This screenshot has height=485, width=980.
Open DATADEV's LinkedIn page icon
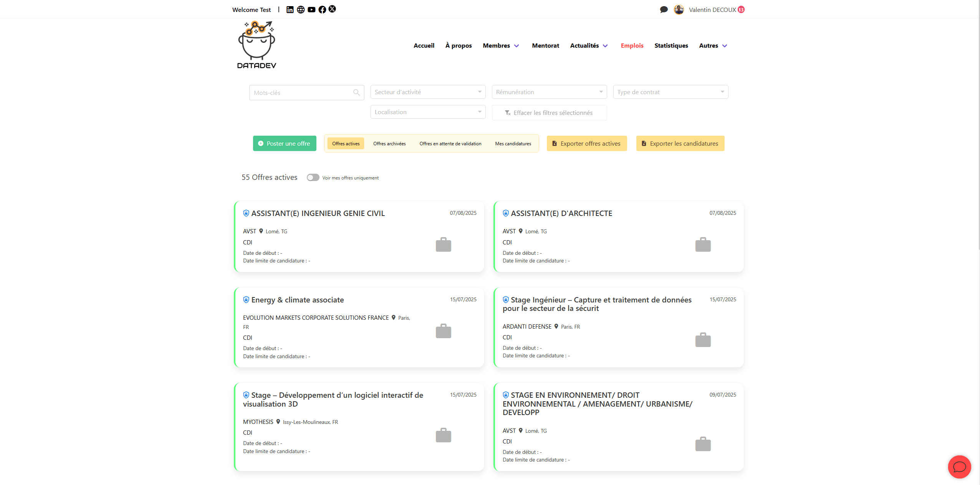pyautogui.click(x=290, y=9)
